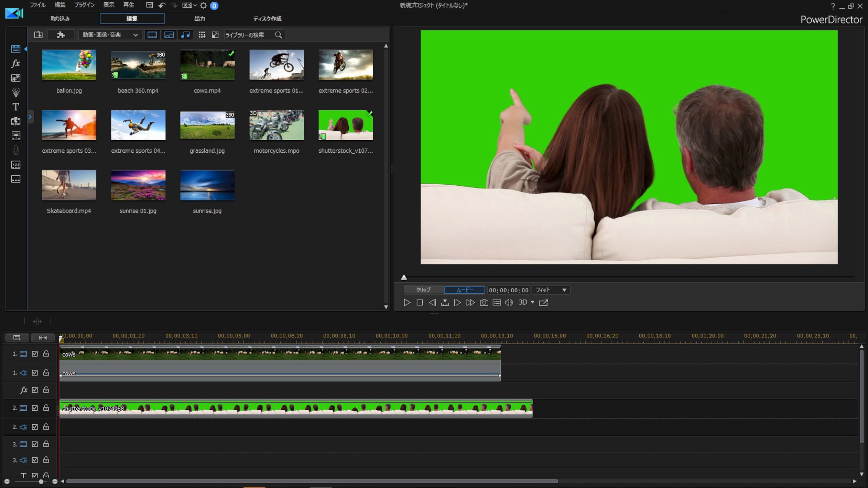868x488 pixels.
Task: Select the クリップ preview mode button
Action: tap(423, 290)
